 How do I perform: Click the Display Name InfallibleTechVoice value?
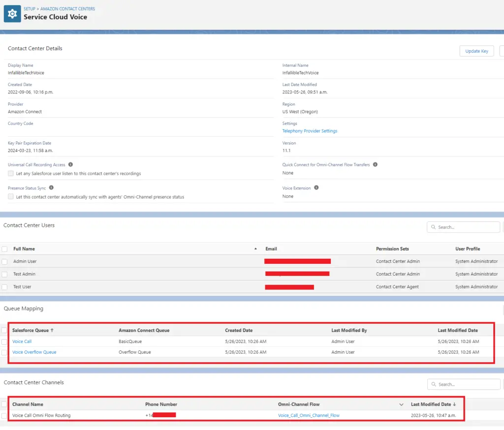(x=26, y=73)
